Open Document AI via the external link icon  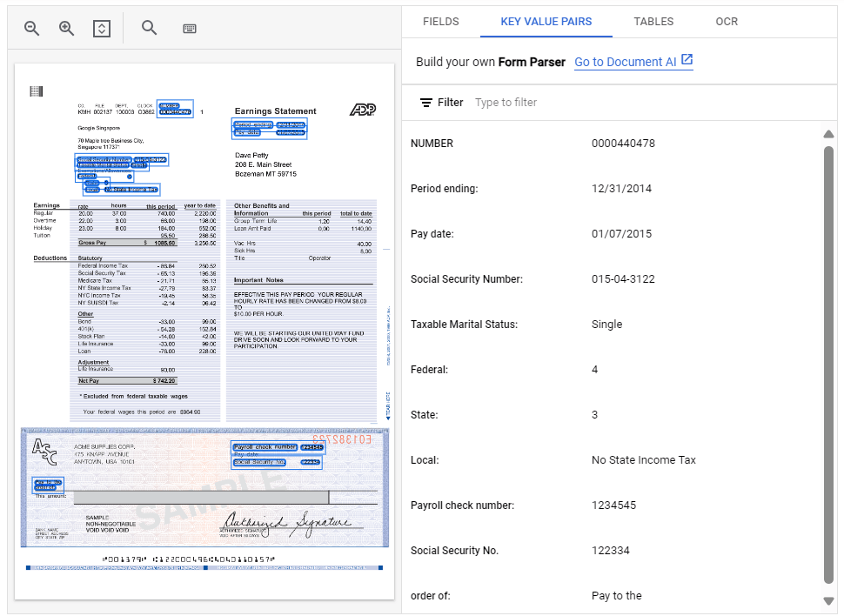click(687, 61)
